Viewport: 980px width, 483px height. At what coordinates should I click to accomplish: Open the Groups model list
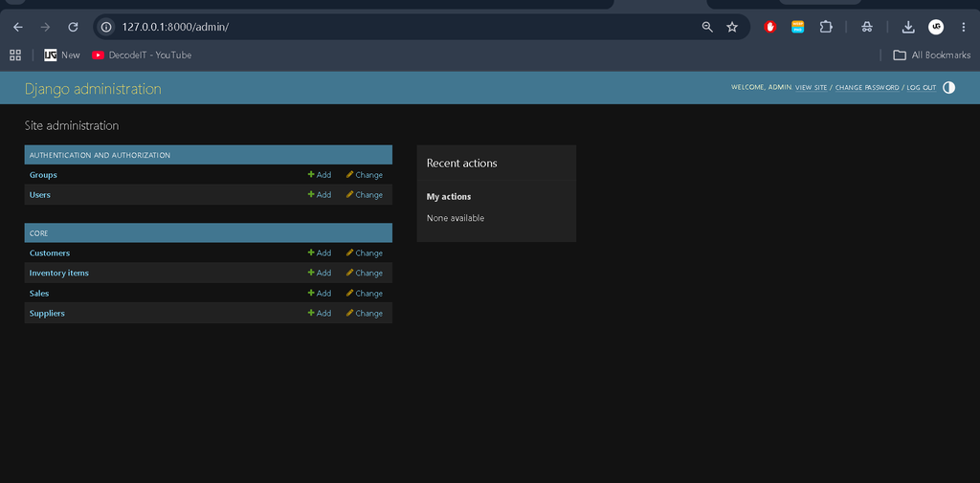[x=43, y=175]
